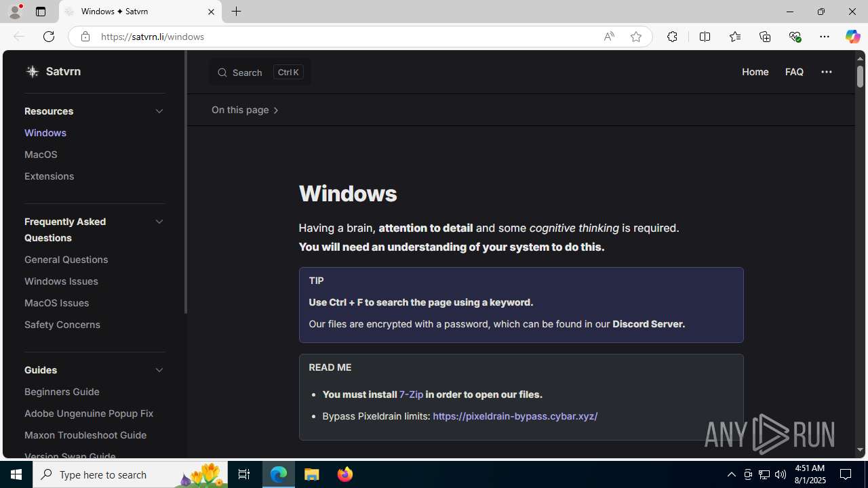Launch Firefox from taskbar
Image resolution: width=868 pixels, height=488 pixels.
coord(344,474)
